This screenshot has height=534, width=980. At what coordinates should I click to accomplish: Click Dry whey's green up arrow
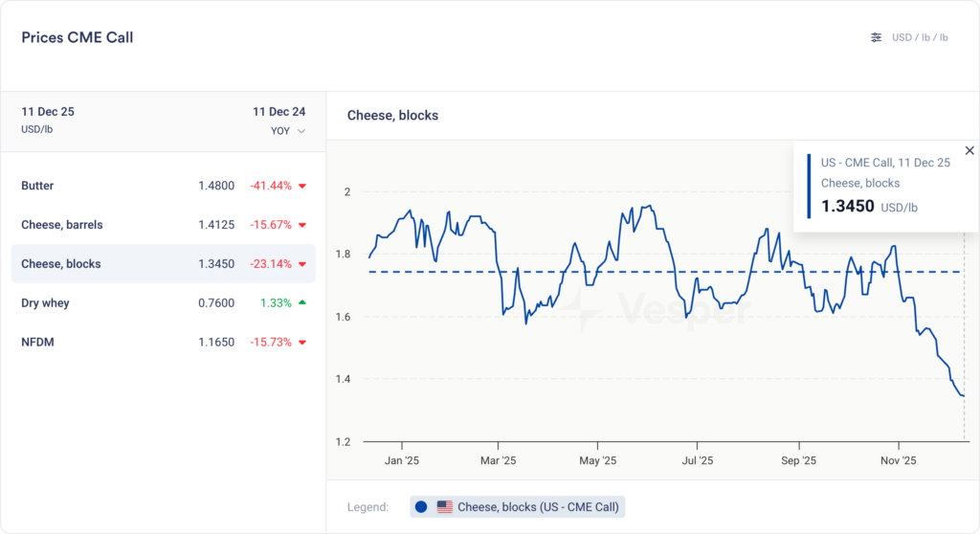302,302
